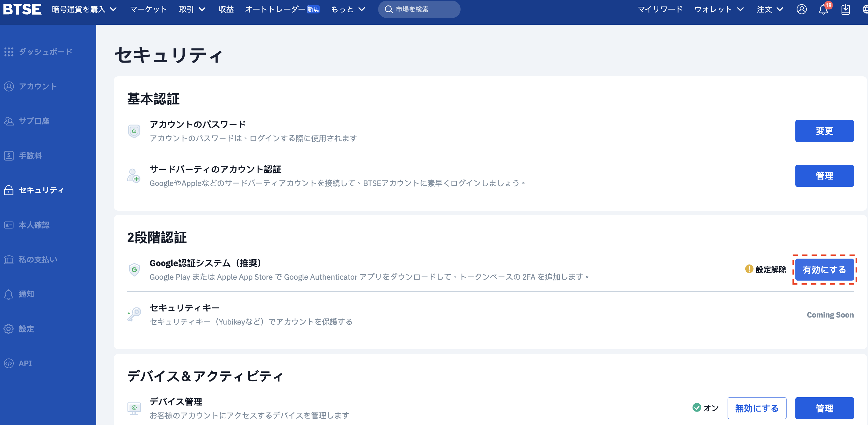The image size is (868, 425).
Task: Open 本人確認 in sidebar
Action: (x=34, y=225)
